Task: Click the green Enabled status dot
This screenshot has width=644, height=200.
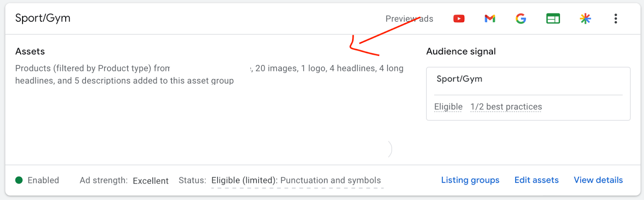Action: tap(19, 180)
